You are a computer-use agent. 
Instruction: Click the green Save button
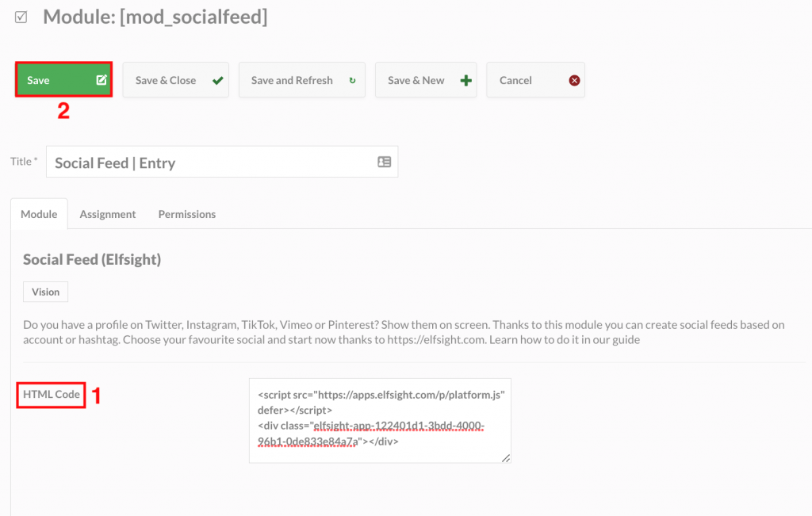(63, 80)
